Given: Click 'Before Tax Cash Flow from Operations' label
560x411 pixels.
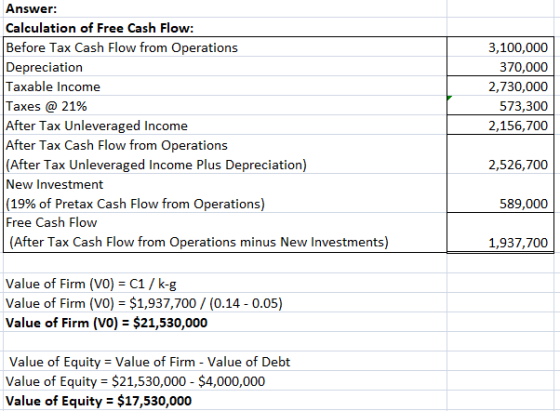Looking at the screenshot, I should click(122, 47).
